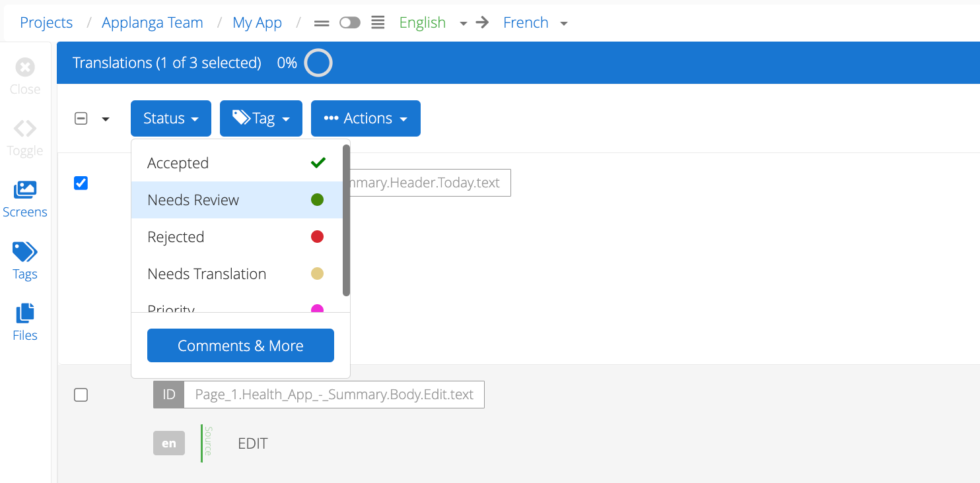This screenshot has width=980, height=483.
Task: Set status to Needs Review
Action: click(236, 200)
